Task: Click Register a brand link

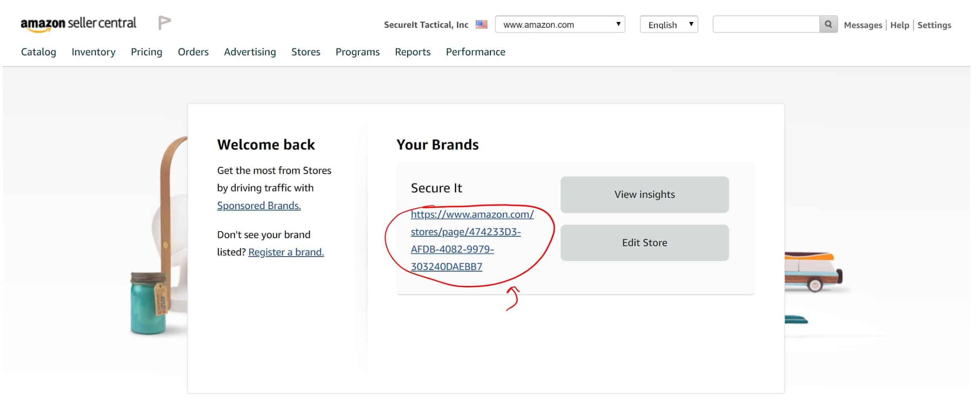Action: pyautogui.click(x=286, y=252)
